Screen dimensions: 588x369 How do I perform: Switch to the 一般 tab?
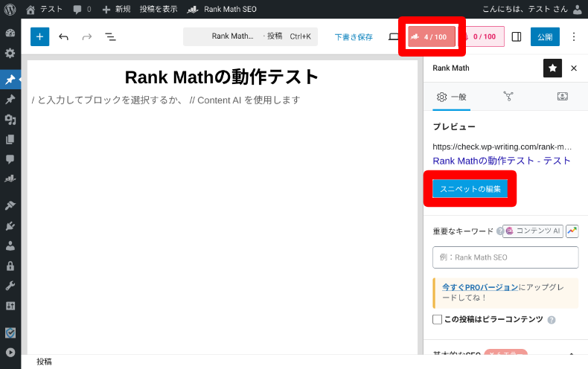(x=452, y=97)
